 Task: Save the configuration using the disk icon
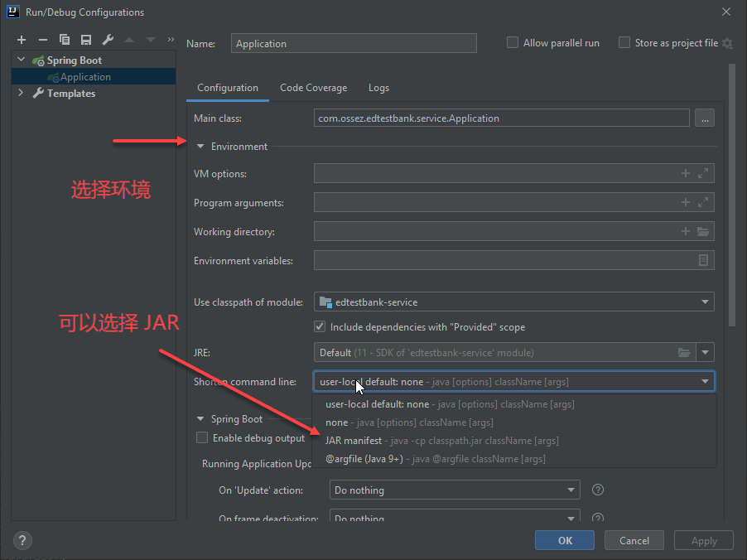[86, 40]
